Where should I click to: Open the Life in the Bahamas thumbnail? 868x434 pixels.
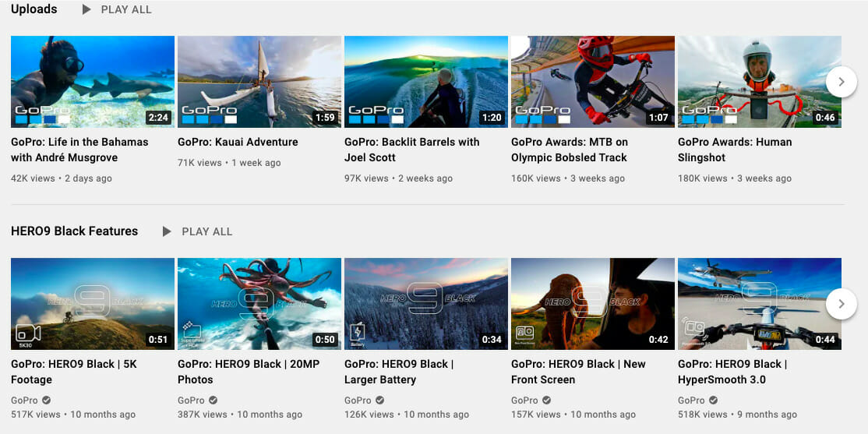click(93, 82)
